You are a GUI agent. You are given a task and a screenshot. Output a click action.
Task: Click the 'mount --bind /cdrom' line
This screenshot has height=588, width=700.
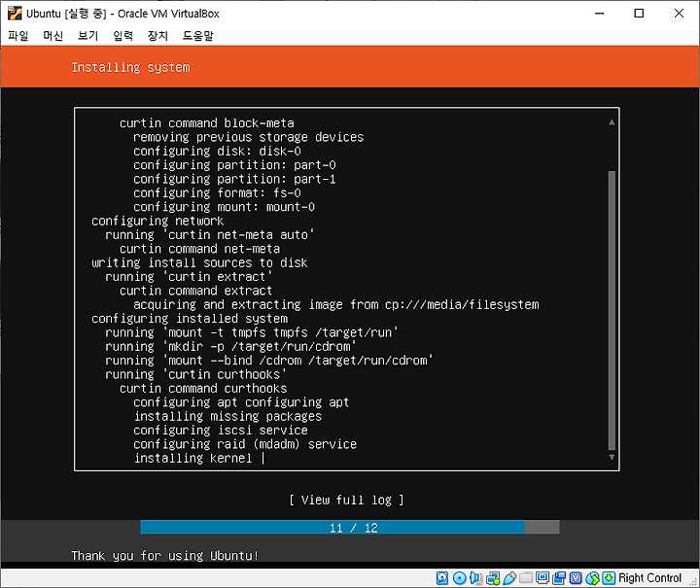(x=269, y=361)
